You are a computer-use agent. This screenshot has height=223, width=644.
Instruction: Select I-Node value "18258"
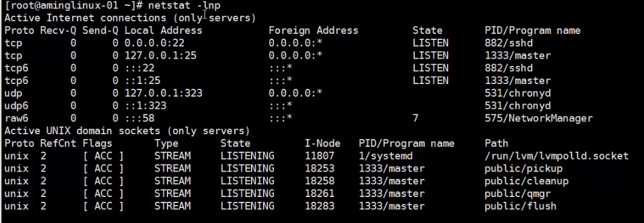(319, 181)
